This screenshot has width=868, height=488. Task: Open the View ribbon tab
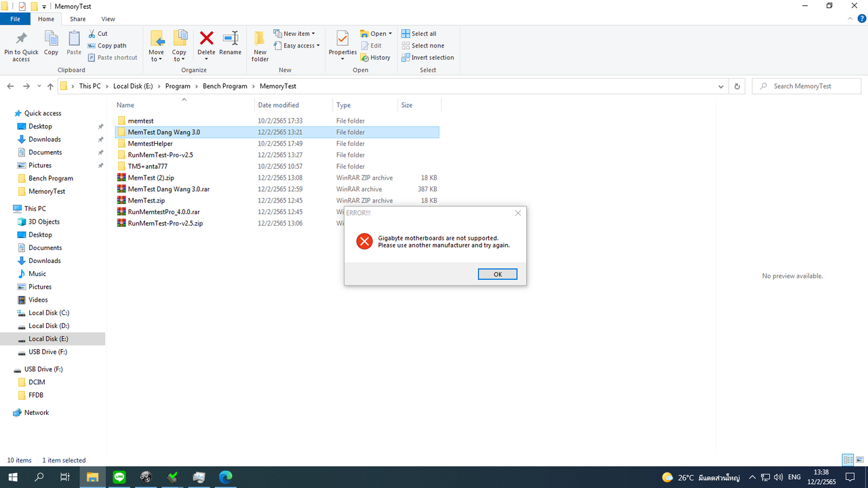108,18
